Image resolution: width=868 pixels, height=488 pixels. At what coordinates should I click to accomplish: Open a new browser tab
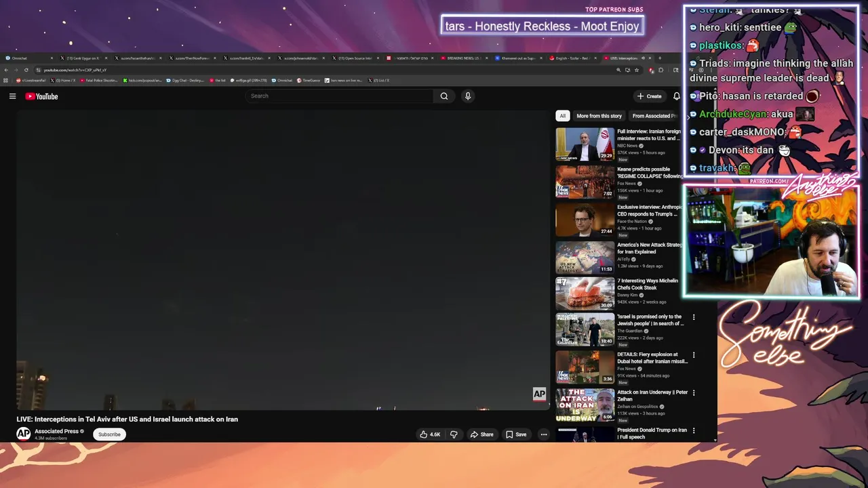click(x=660, y=58)
